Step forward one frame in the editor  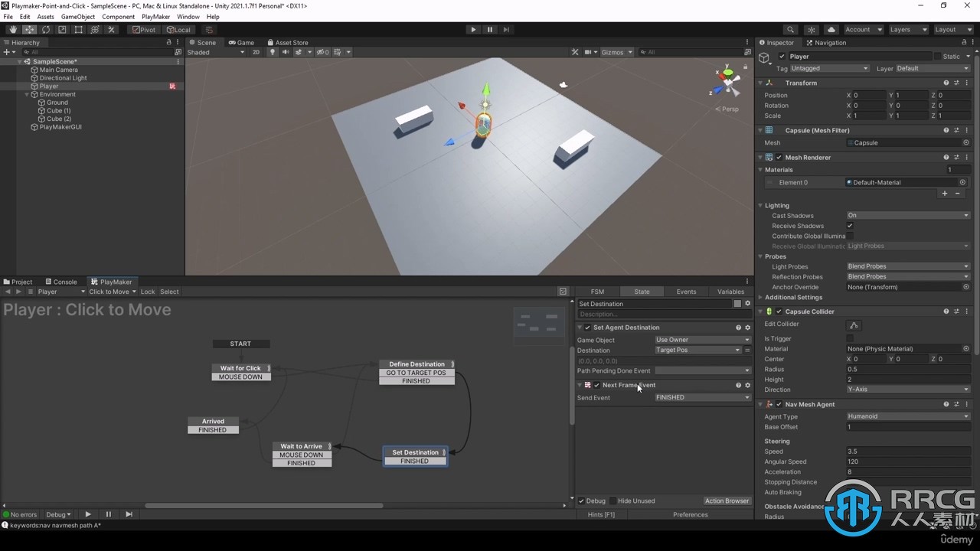pyautogui.click(x=506, y=30)
